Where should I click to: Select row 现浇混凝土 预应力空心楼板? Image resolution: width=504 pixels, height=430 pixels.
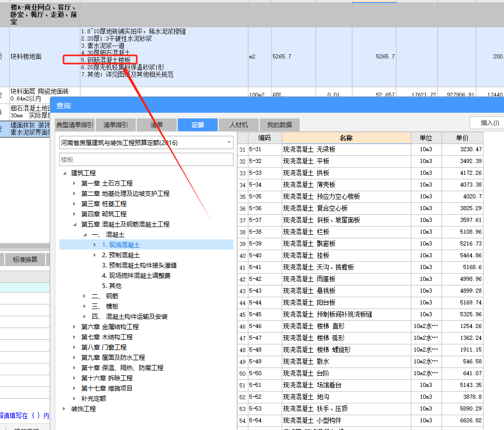pos(360,196)
